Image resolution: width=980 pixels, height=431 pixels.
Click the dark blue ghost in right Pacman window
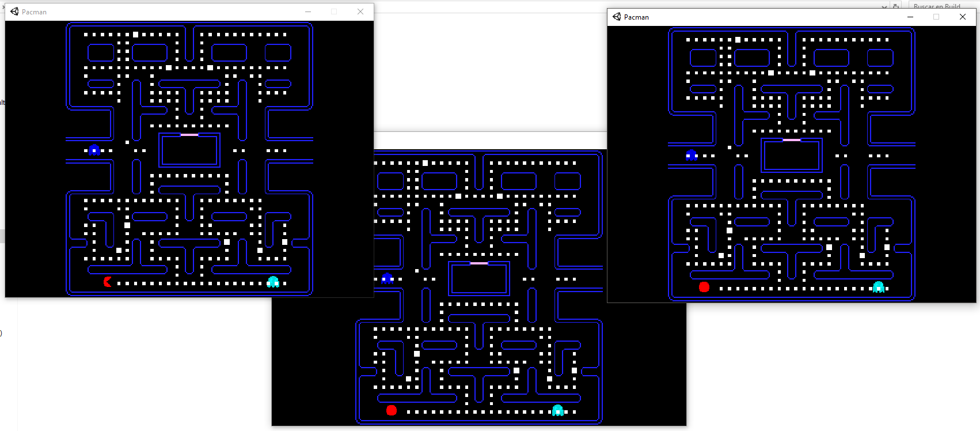pyautogui.click(x=692, y=155)
